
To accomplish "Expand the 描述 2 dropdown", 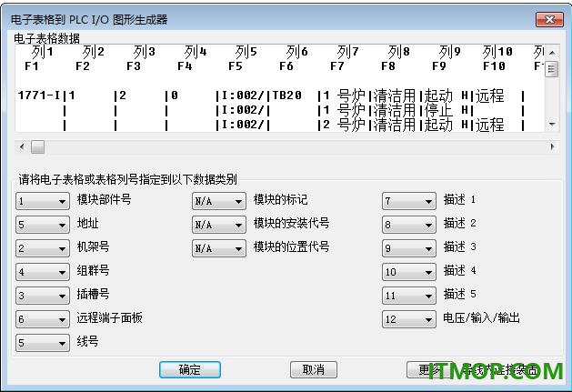I will (x=409, y=225).
